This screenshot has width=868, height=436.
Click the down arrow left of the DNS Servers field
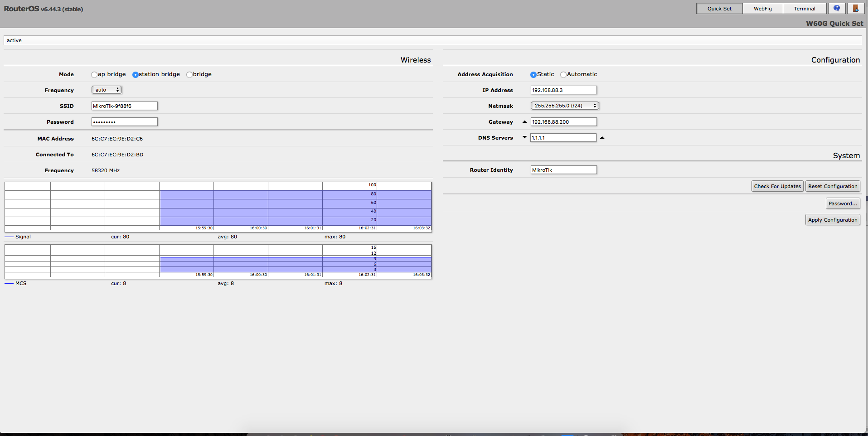pyautogui.click(x=524, y=137)
